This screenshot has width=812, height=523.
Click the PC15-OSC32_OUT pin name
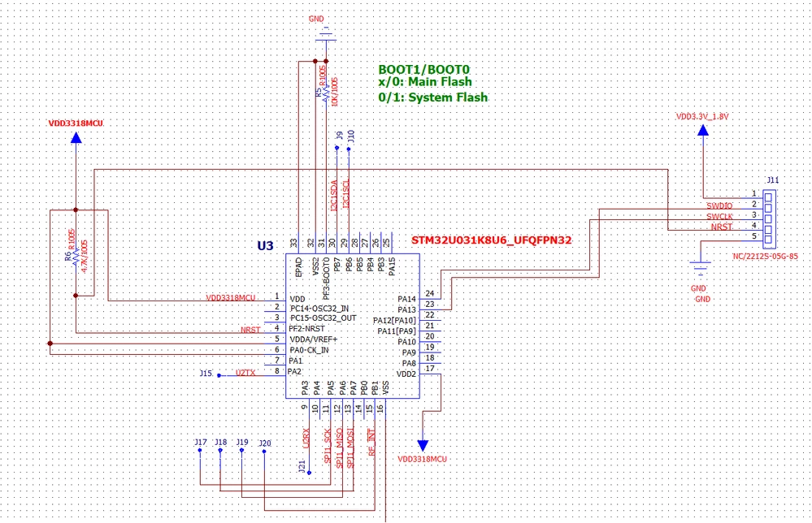323,318
